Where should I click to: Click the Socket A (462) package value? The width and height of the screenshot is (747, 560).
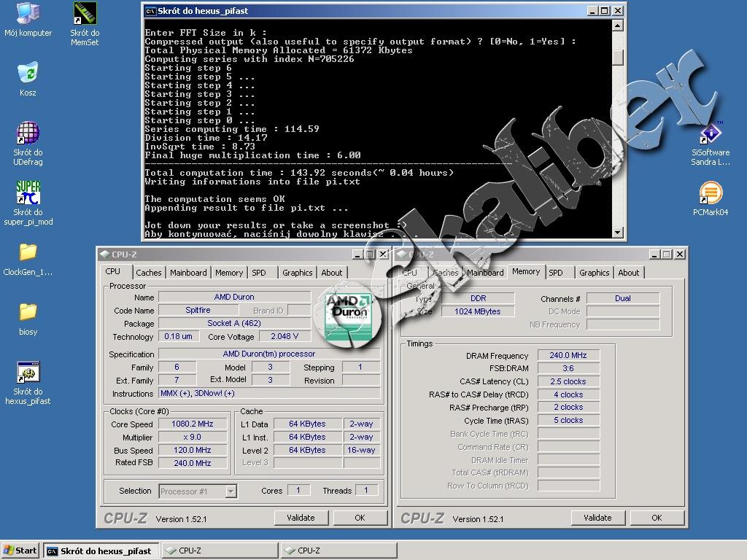[x=234, y=323]
